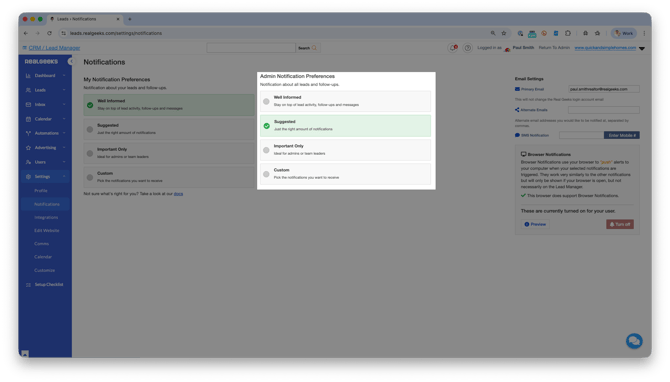Screen dimensions: 670x382
Task: Select Admin Custom radio option
Action: click(266, 174)
